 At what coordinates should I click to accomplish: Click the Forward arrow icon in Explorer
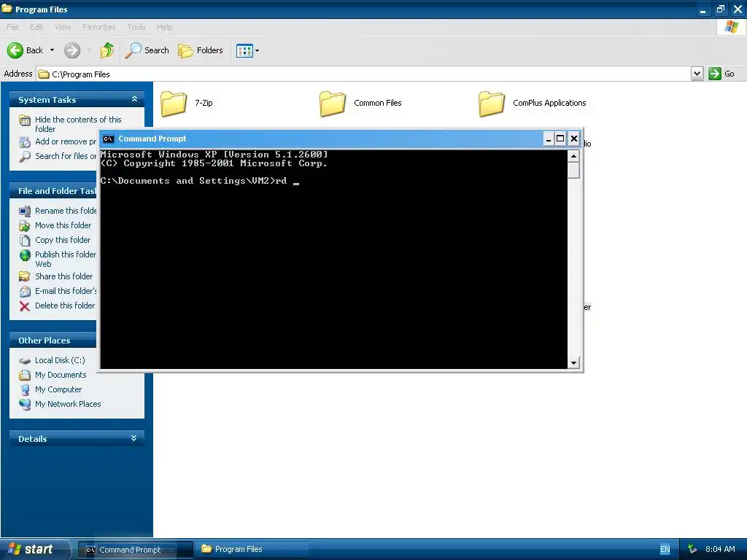[72, 50]
